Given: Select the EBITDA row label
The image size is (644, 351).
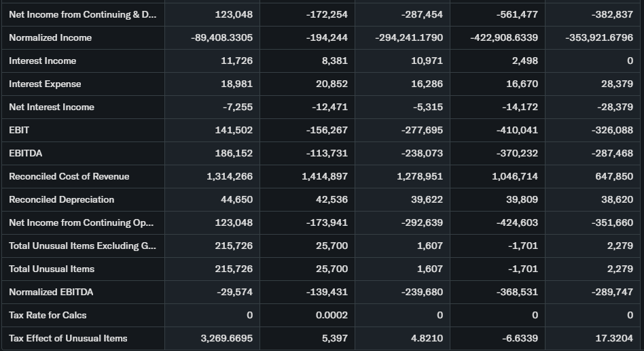Looking at the screenshot, I should pos(25,153).
